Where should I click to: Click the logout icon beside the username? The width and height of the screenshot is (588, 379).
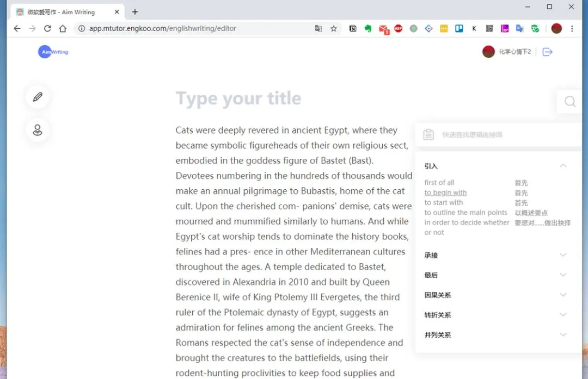pos(548,52)
